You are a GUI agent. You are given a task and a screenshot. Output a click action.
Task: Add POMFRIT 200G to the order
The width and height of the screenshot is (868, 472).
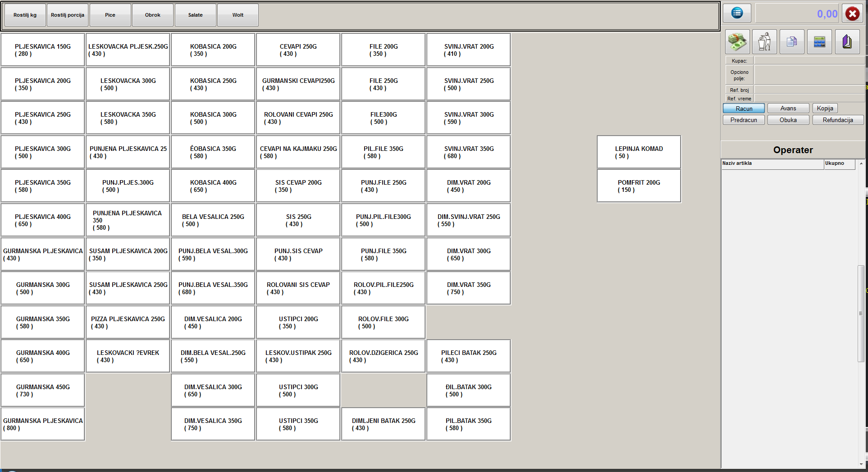tap(639, 186)
